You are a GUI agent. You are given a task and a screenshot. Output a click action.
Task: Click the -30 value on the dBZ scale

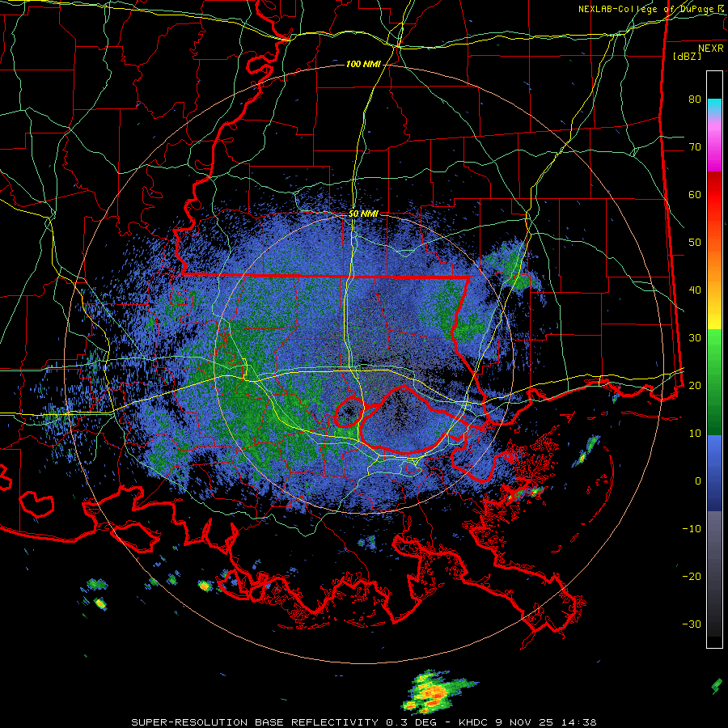click(x=692, y=624)
